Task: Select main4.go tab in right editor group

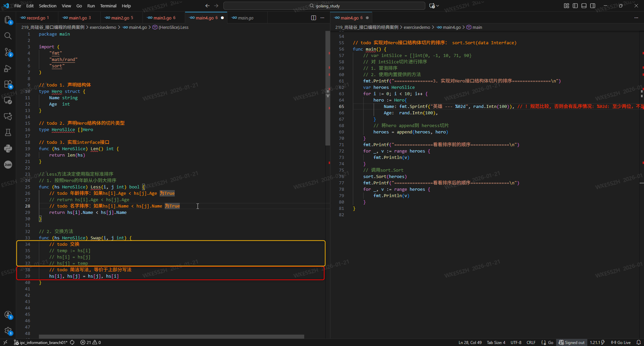Action: 351,18
